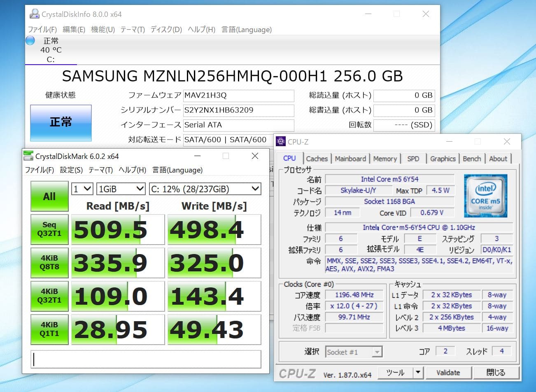
Task: Click the Seq read result 509.5
Action: [118, 229]
